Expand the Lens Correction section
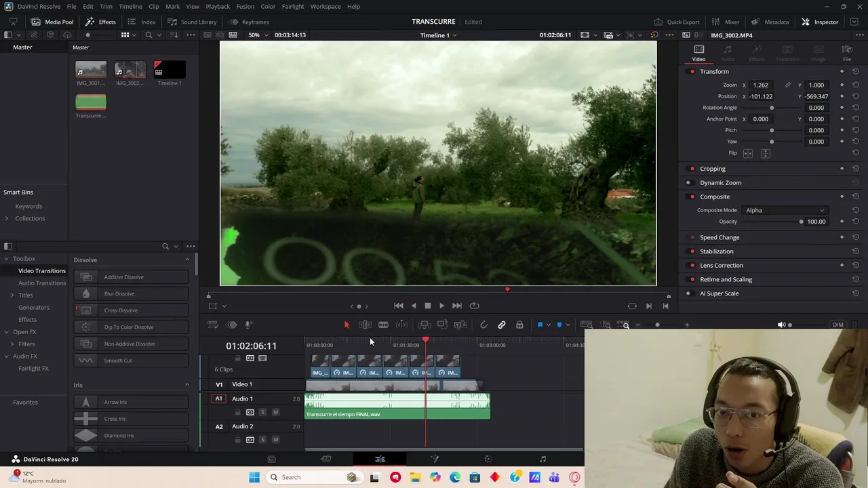 722,266
